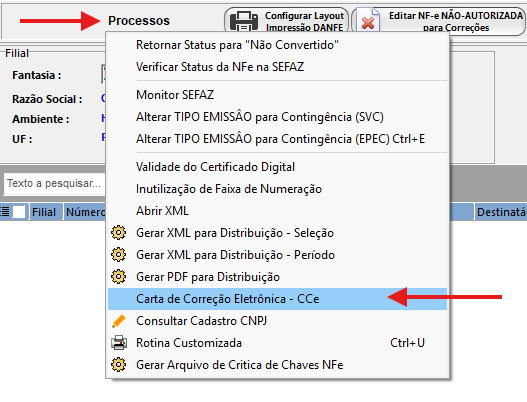Click Editar NF-e NÃO-AUTORIZADA para Correções button
This screenshot has height=402, width=527.
tap(438, 22)
